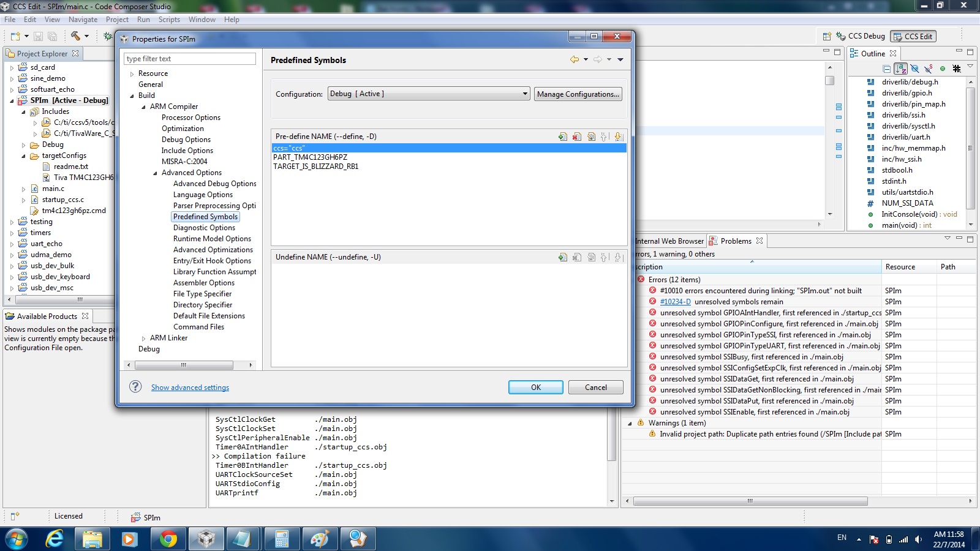The width and height of the screenshot is (980, 551).
Task: Open Internet Explorer from taskbar
Action: (x=55, y=539)
